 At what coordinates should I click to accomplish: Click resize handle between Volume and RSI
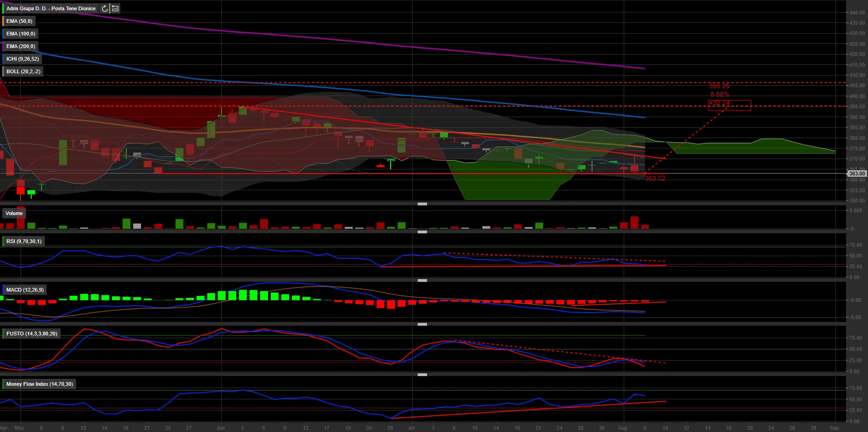point(422,232)
